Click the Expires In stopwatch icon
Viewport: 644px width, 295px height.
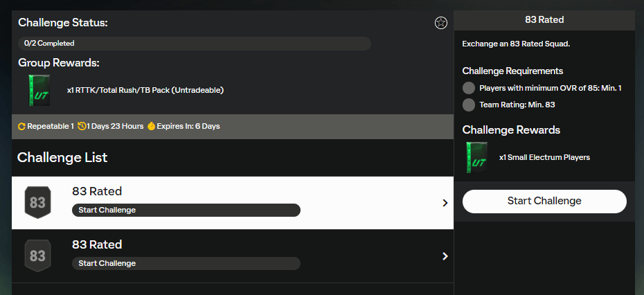151,126
